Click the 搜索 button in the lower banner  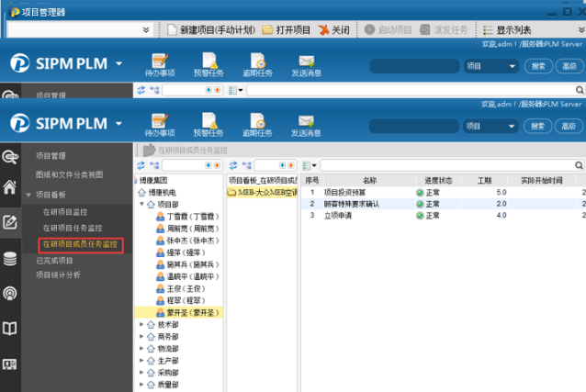click(x=538, y=127)
